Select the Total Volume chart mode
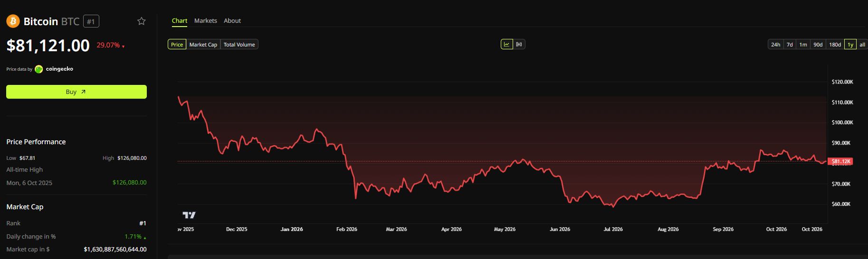The image size is (868, 259). (239, 45)
